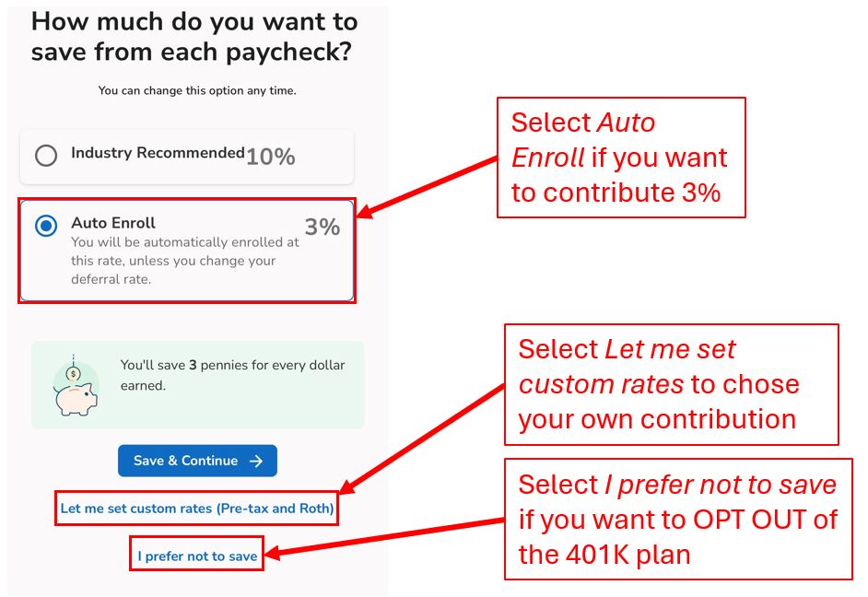The image size is (868, 597).
Task: Click the arrow icon in Save & Continue
Action: pos(256,461)
